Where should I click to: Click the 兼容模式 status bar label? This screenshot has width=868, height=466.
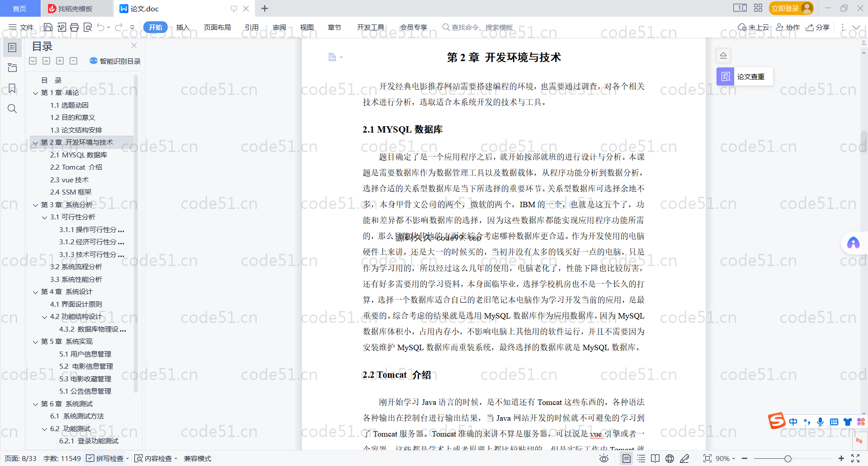(x=198, y=458)
